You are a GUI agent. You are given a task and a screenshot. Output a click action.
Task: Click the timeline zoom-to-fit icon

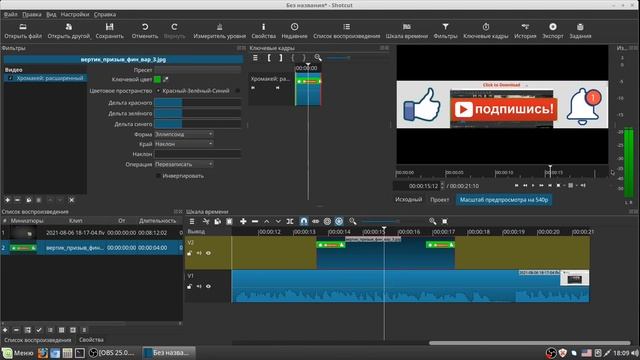point(445,221)
